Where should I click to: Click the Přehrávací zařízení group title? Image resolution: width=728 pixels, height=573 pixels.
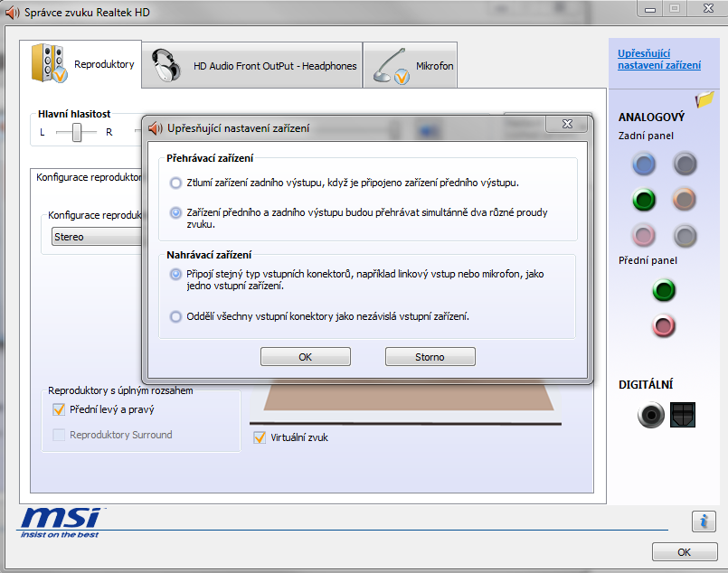[210, 158]
